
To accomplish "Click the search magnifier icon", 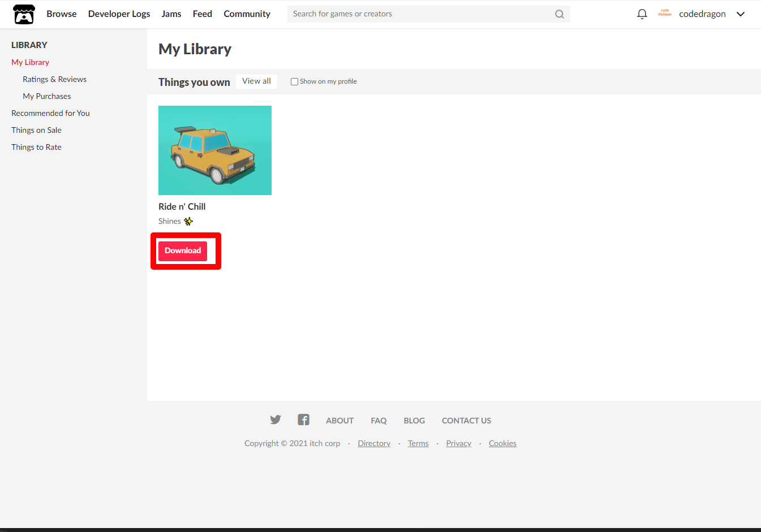I will tap(560, 14).
